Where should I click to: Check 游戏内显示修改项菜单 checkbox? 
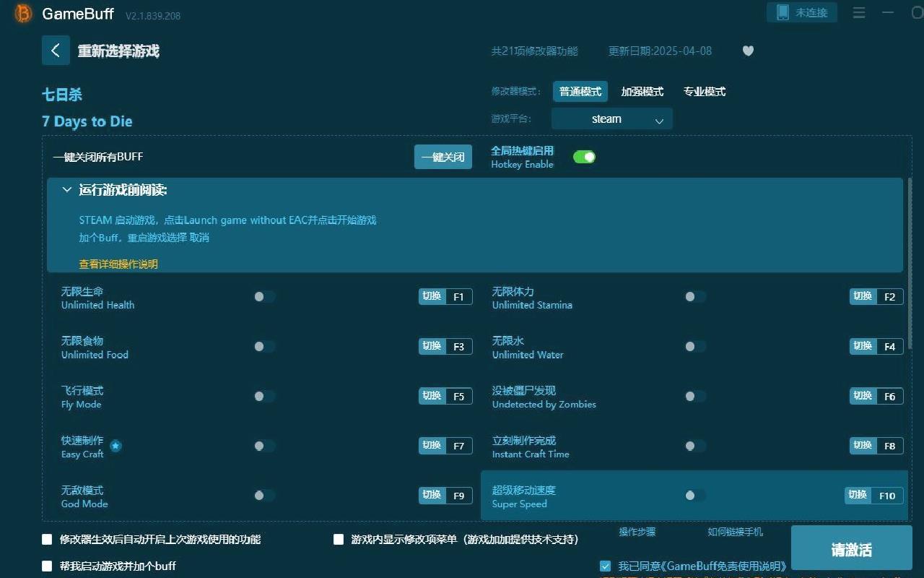coord(338,539)
